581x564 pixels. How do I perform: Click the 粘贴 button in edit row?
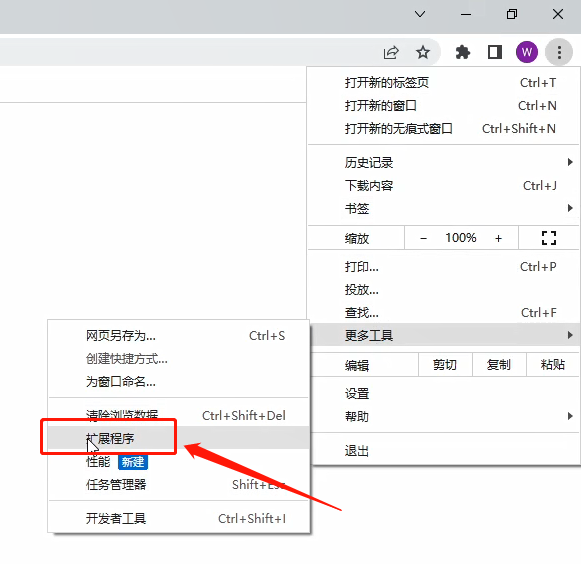(552, 365)
